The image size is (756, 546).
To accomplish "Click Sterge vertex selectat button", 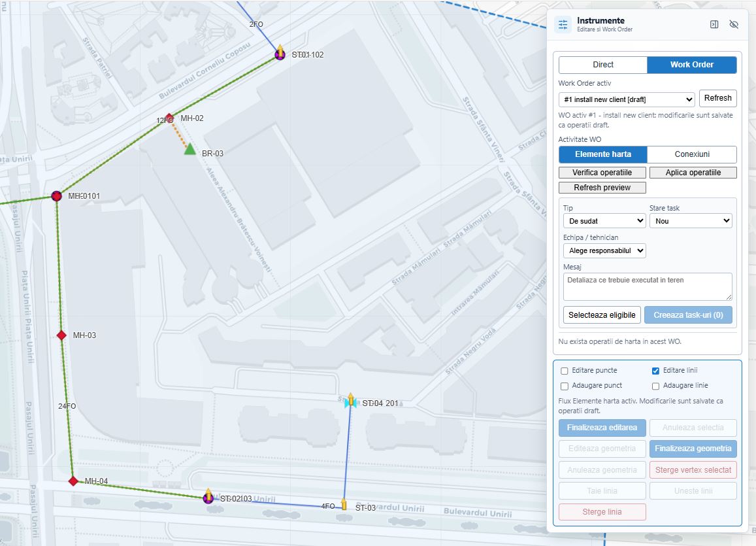I will [693, 469].
